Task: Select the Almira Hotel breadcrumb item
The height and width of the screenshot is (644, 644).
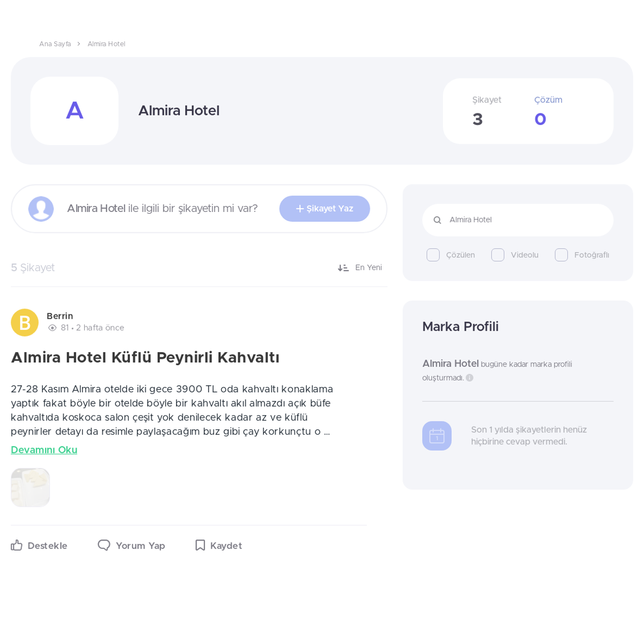Action: 106,44
